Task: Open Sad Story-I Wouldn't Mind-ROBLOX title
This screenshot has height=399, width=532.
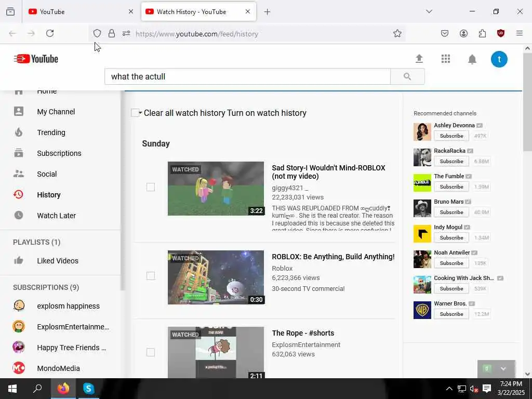Action: pyautogui.click(x=328, y=172)
